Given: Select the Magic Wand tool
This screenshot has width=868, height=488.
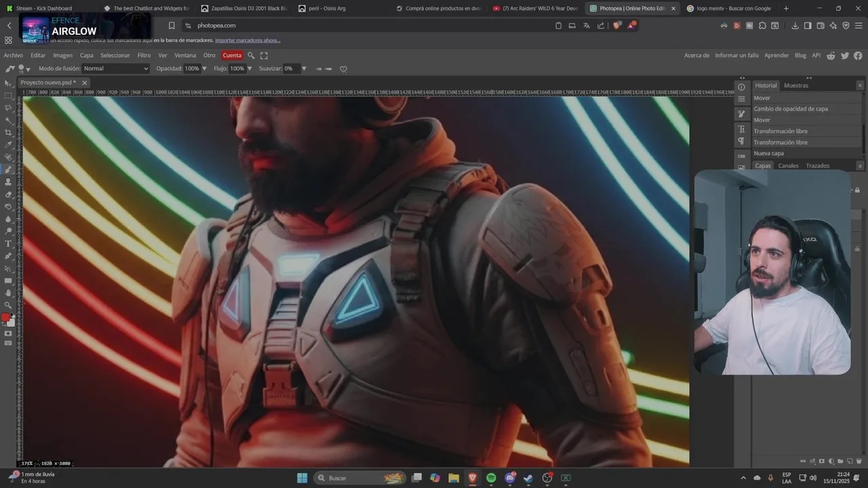Looking at the screenshot, I should pyautogui.click(x=8, y=120).
